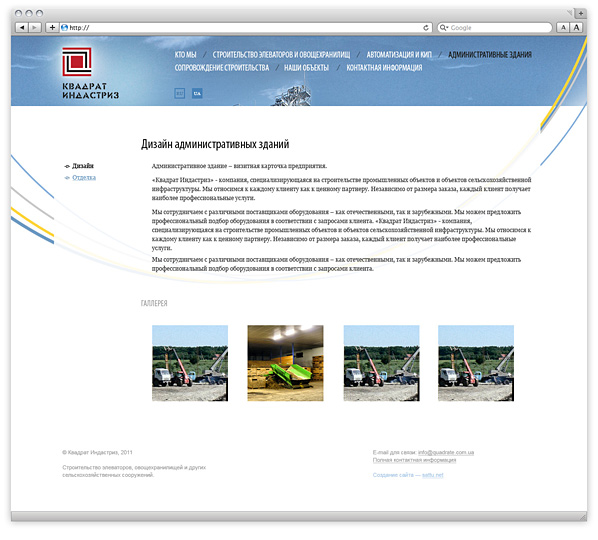Viewport: 598px width, 540px height.
Task: Click the window resize grip at bottom right
Action: 583,517
